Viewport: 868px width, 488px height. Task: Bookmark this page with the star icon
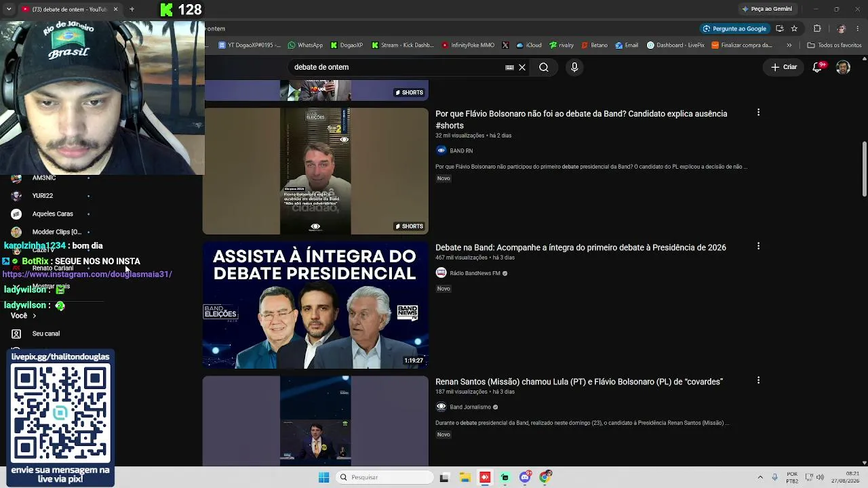[794, 28]
